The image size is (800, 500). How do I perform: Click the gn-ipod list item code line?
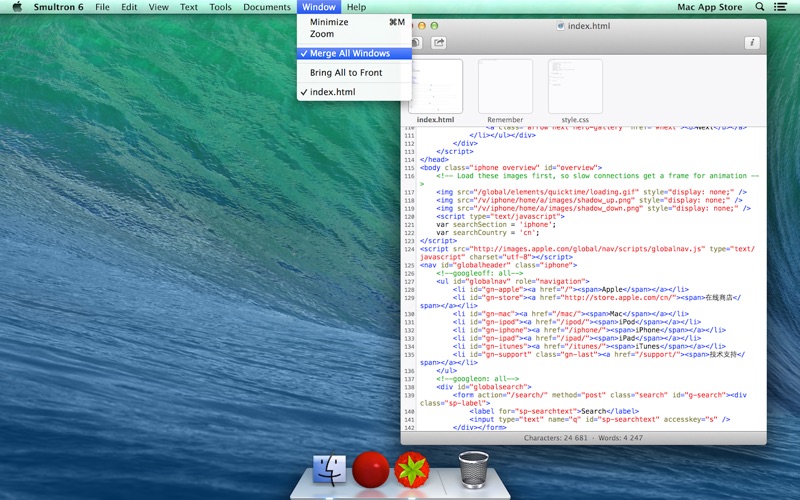pyautogui.click(x=577, y=322)
